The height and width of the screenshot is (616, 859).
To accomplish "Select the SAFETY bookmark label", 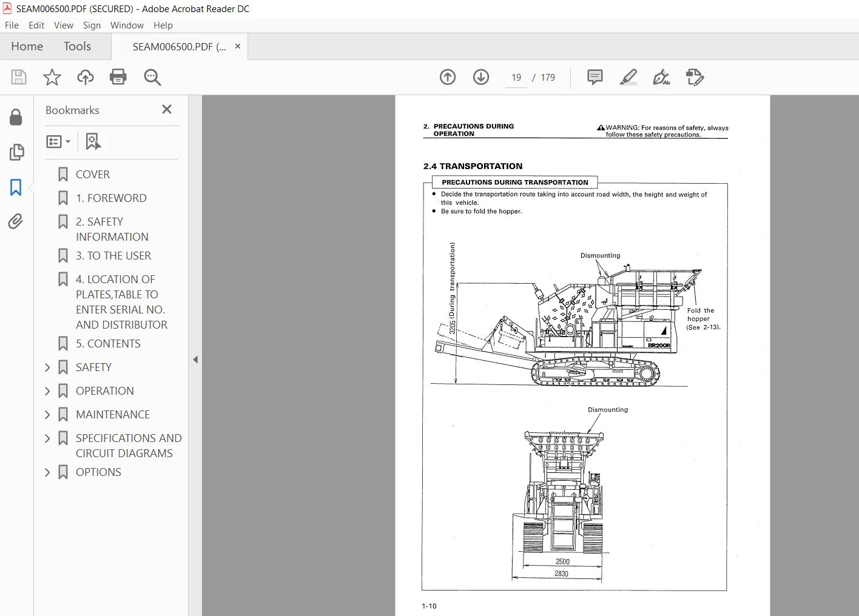I will [x=93, y=367].
